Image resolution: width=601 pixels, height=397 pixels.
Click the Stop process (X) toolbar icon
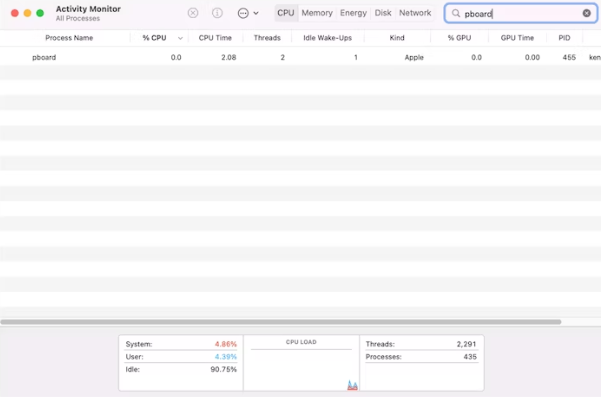[193, 13]
